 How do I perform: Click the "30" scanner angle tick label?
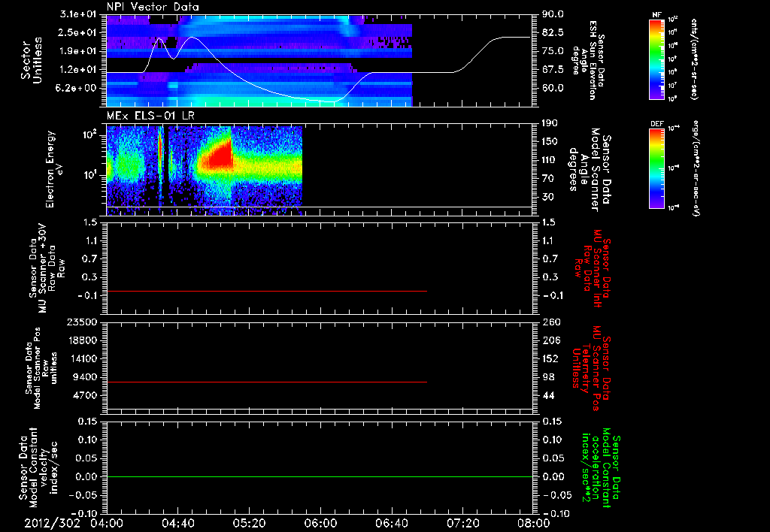click(547, 198)
